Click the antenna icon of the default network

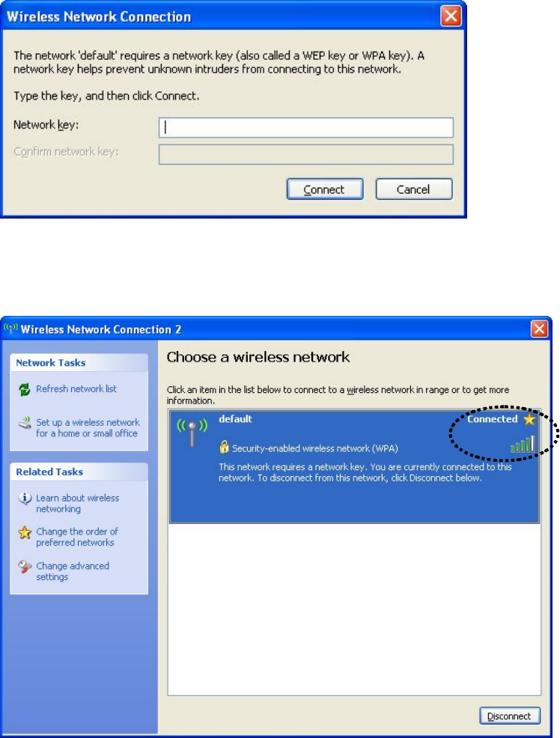192,432
